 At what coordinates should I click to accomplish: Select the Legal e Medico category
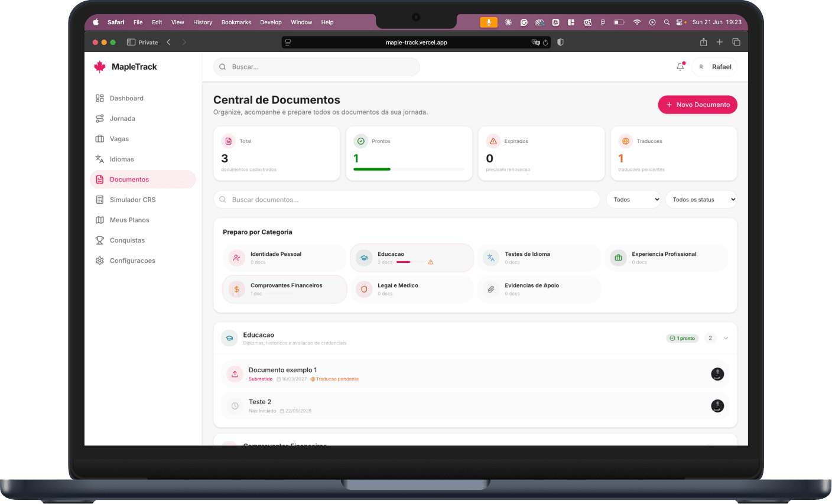pyautogui.click(x=412, y=290)
